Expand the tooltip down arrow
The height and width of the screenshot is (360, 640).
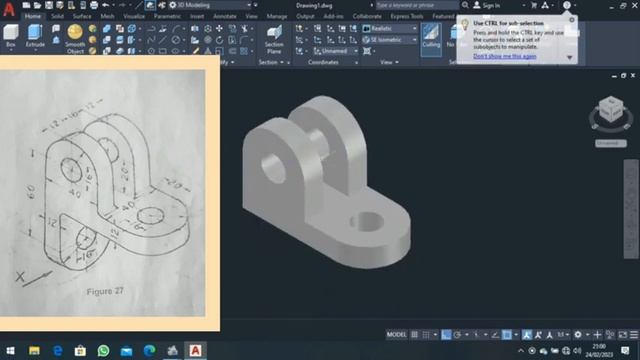point(570,58)
